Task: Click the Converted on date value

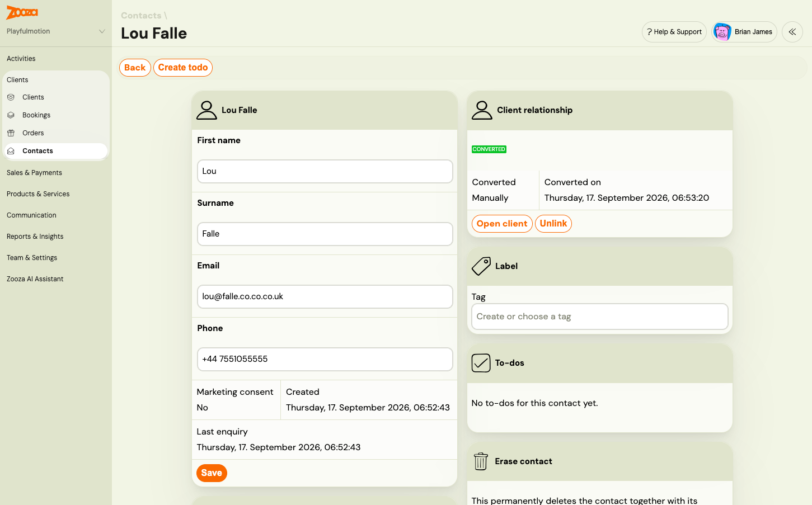Action: pyautogui.click(x=627, y=198)
